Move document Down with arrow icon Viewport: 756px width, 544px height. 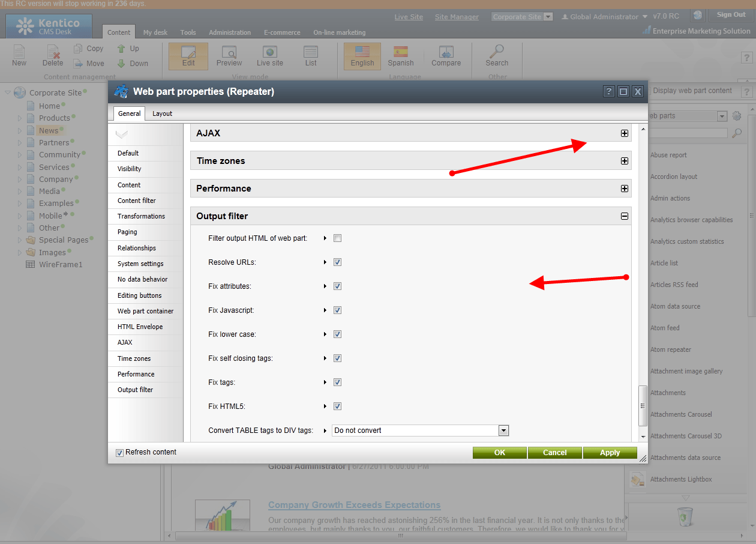(121, 63)
